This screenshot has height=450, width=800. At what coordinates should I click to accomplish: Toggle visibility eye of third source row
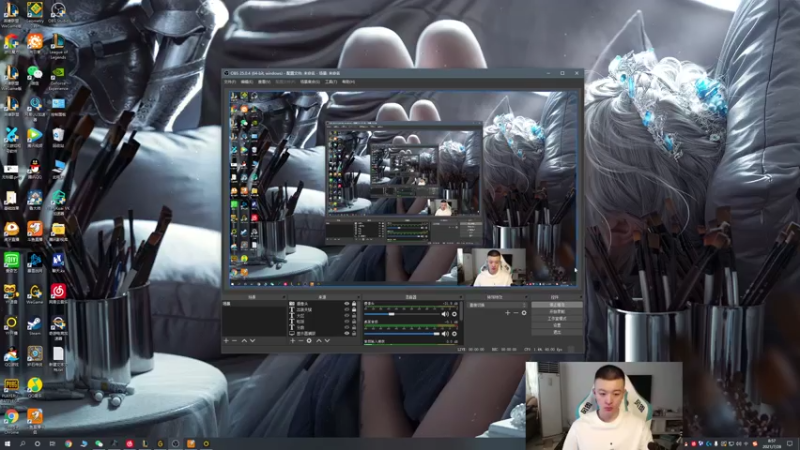pyautogui.click(x=346, y=315)
